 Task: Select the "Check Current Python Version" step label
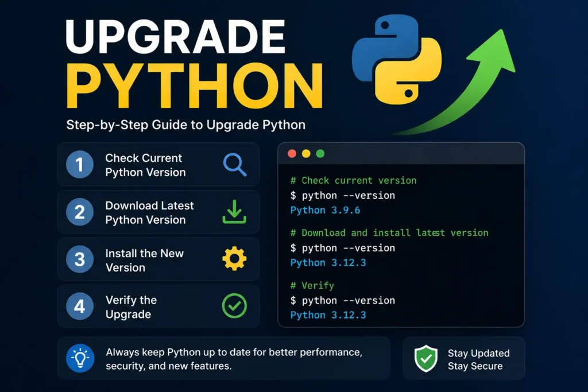tap(145, 165)
